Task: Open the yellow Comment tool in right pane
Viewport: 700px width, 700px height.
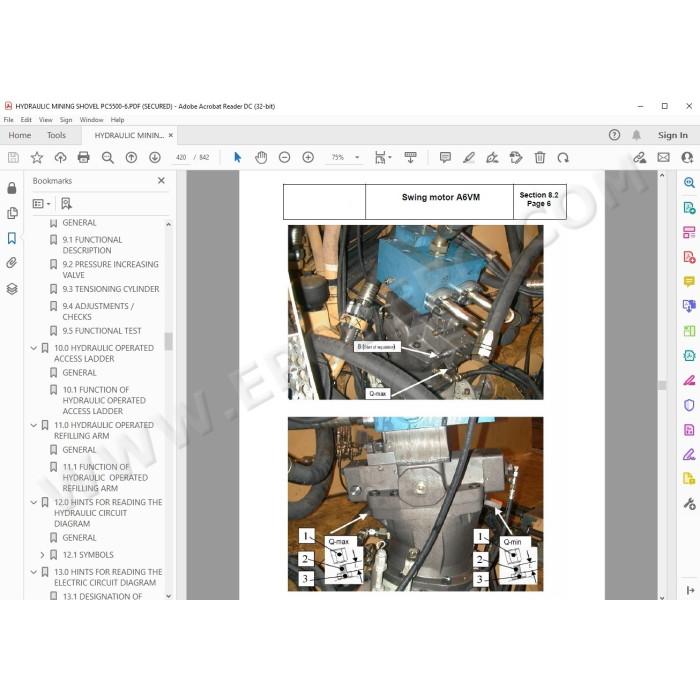Action: [689, 281]
